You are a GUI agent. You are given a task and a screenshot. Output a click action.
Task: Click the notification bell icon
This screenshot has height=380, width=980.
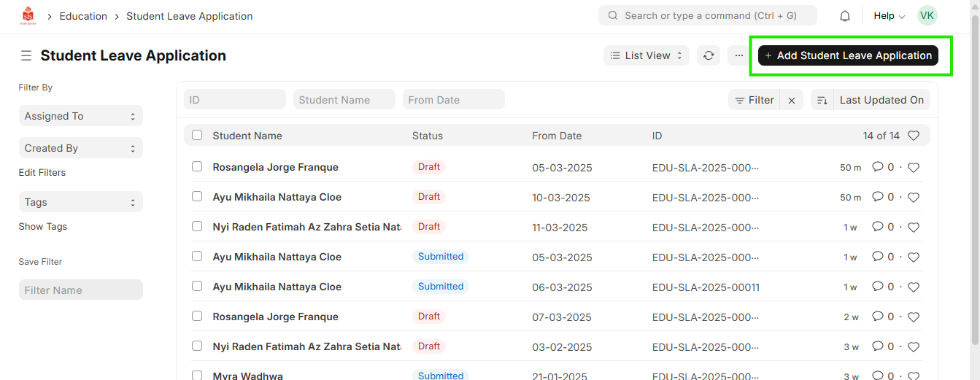pos(844,16)
